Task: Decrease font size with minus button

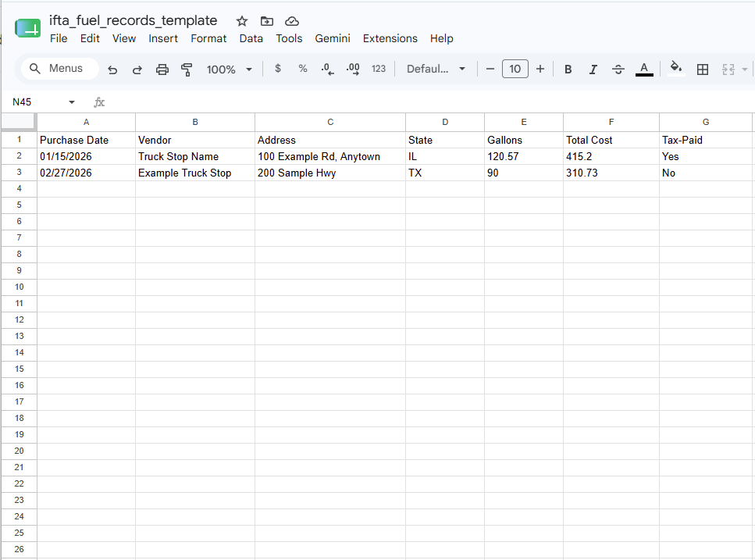Action: pos(490,69)
